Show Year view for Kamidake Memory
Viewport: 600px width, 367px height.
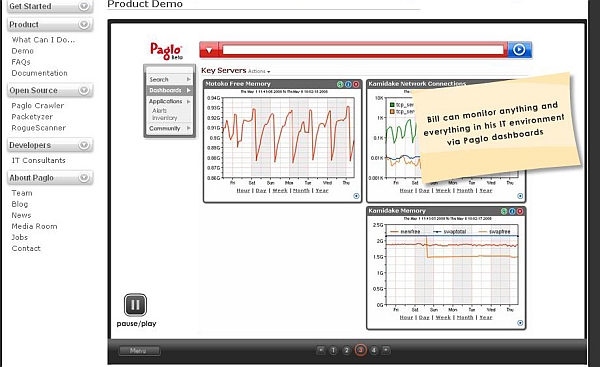pos(486,318)
